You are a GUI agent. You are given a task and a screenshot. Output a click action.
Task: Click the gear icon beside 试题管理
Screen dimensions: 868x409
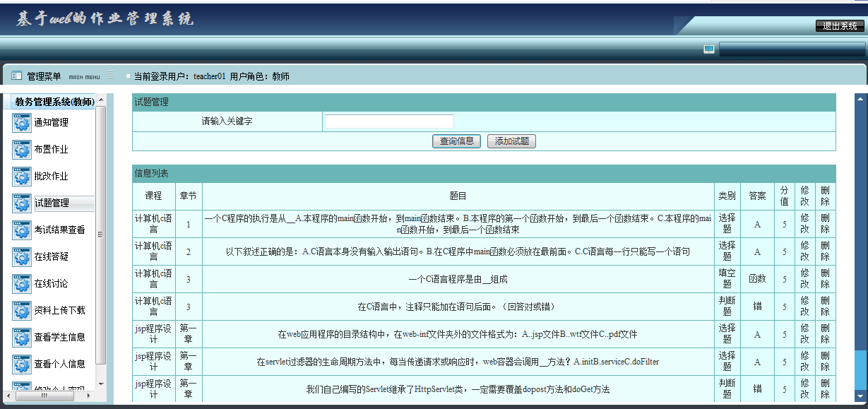(x=22, y=203)
